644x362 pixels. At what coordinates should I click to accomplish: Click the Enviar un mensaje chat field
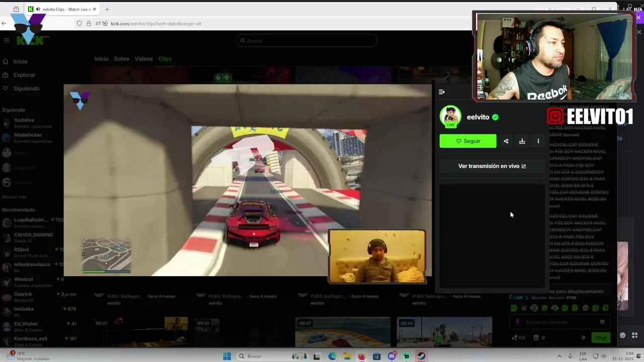[x=559, y=322]
